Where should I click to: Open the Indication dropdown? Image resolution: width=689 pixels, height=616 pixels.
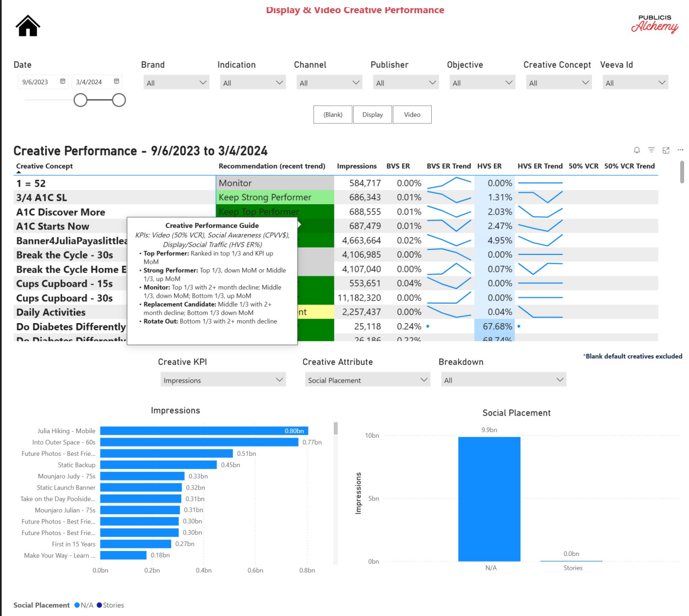(252, 83)
